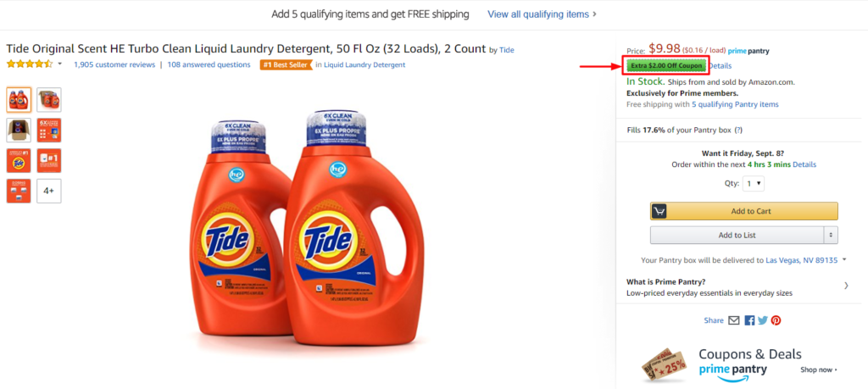Click the star rating icons
Screen dimensions: 868x389
(x=30, y=64)
